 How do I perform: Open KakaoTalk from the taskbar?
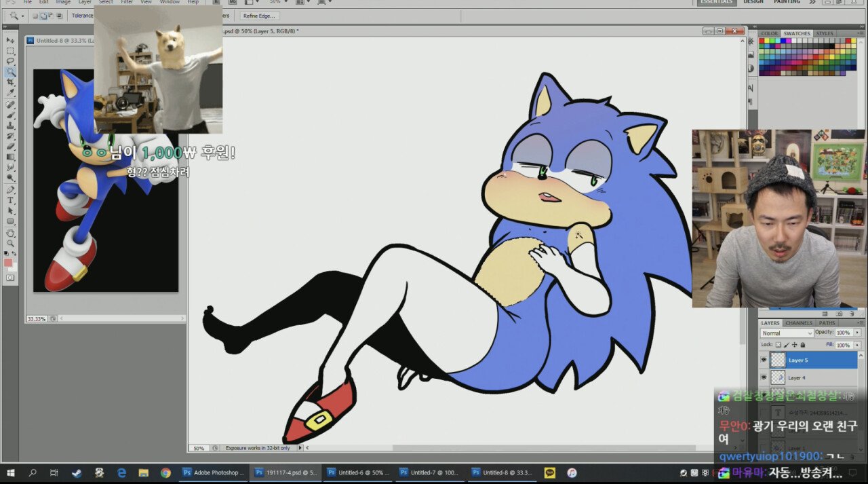[x=549, y=472]
